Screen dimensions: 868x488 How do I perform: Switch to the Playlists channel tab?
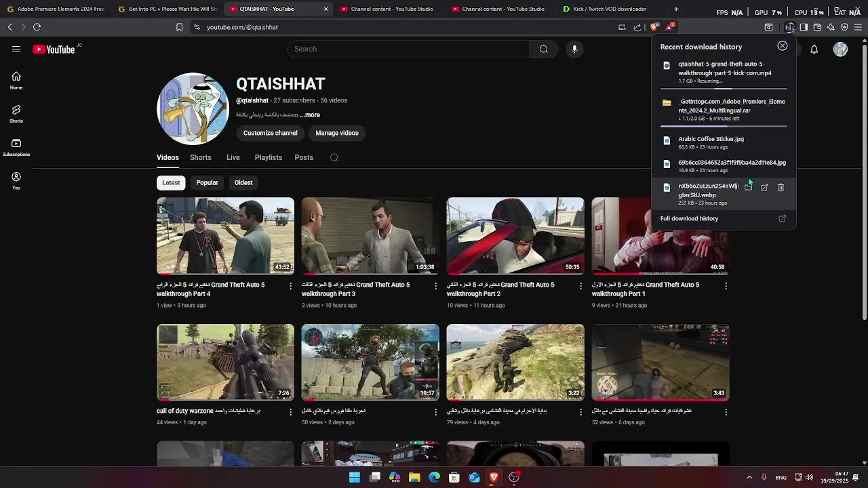[x=269, y=157]
